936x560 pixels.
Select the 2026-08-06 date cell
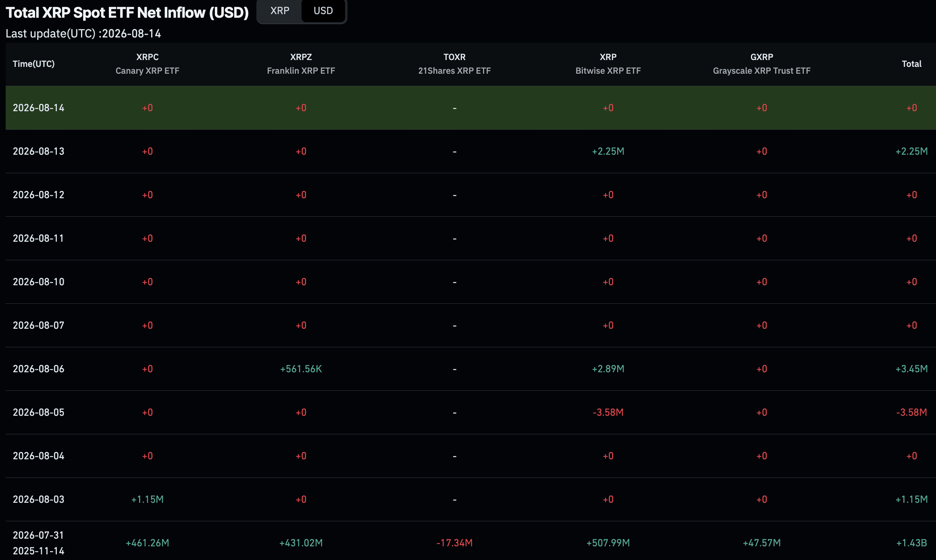pyautogui.click(x=39, y=369)
